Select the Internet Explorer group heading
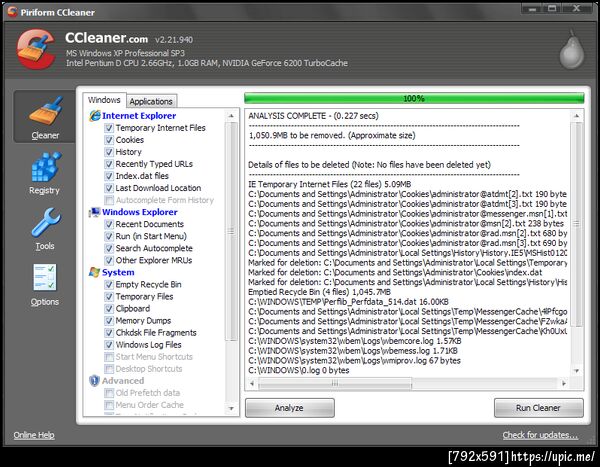600x467 pixels. (x=139, y=116)
